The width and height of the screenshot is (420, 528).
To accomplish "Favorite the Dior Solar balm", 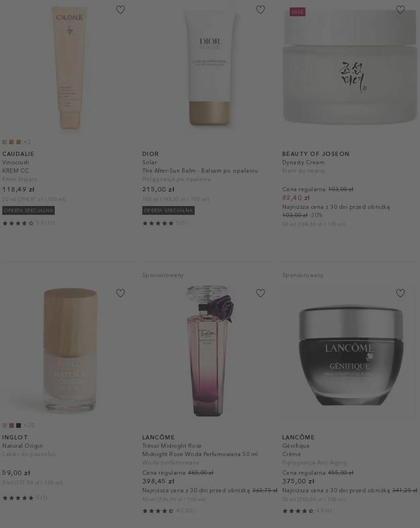I will [260, 10].
